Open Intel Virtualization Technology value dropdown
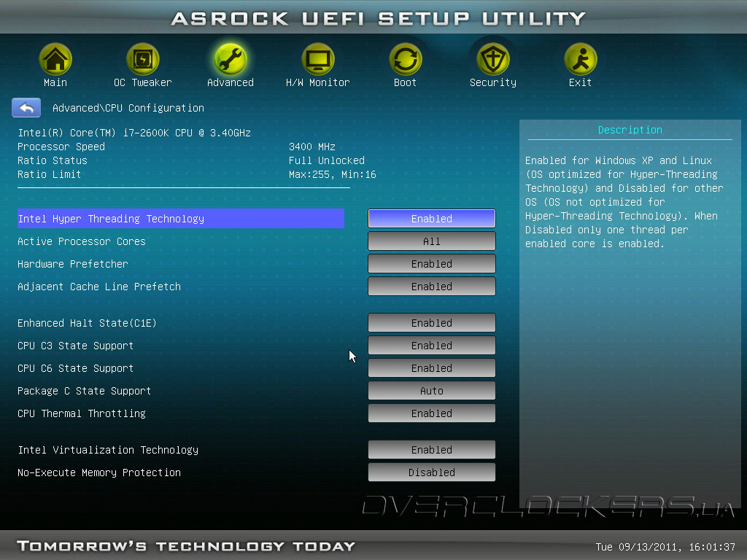This screenshot has height=560, width=747. click(x=432, y=450)
